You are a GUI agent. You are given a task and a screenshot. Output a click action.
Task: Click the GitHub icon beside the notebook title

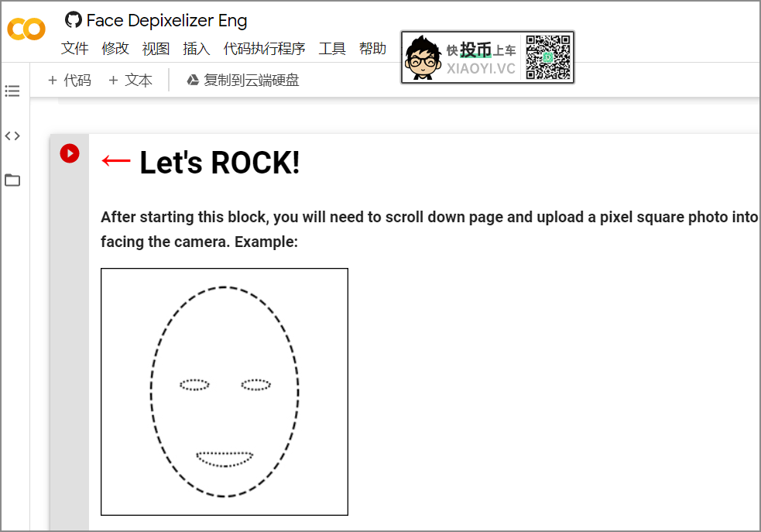(x=74, y=20)
